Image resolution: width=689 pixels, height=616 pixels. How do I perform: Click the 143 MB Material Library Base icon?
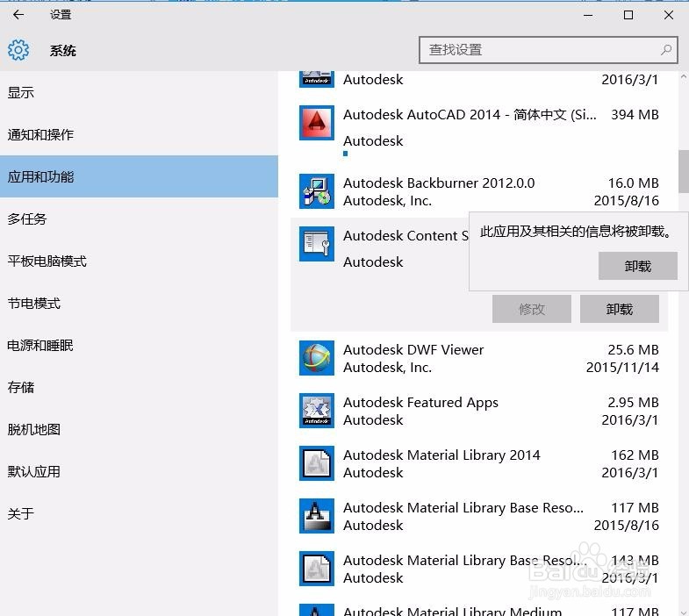[316, 569]
